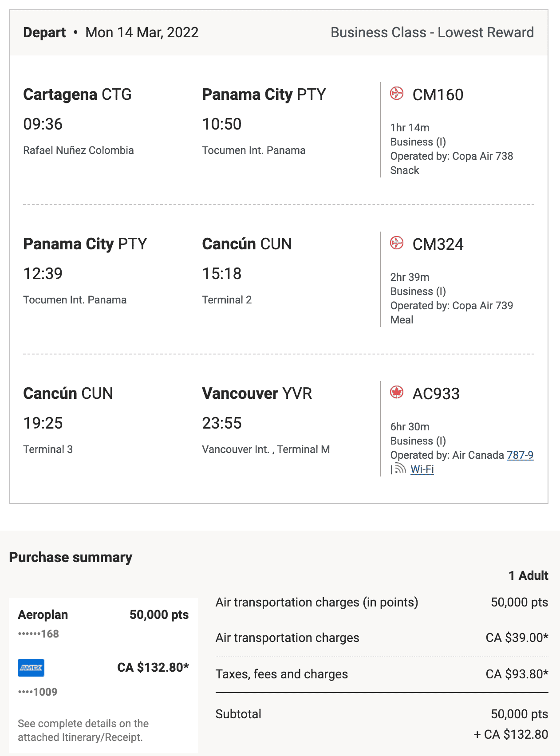Click the Purchase summary heading

(x=71, y=557)
